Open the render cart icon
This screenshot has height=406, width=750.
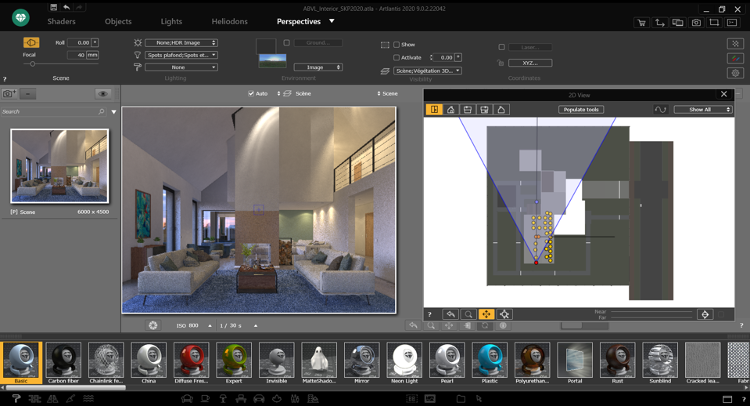click(x=641, y=21)
